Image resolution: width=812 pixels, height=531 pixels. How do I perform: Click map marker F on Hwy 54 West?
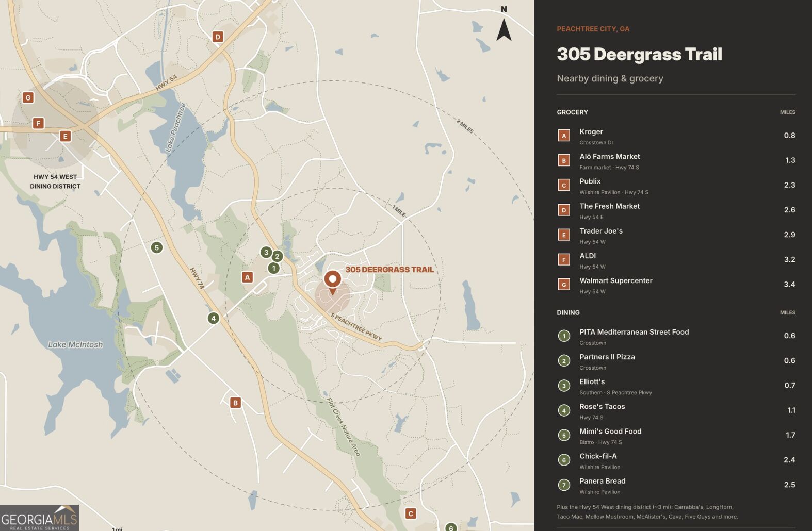(x=38, y=123)
